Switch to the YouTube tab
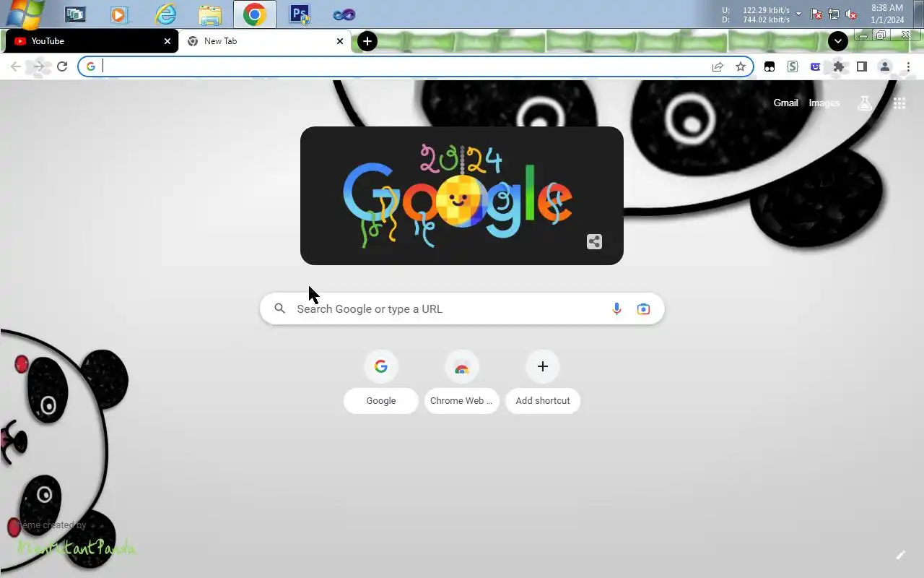Screen dimensions: 924x578 pyautogui.click(x=92, y=41)
